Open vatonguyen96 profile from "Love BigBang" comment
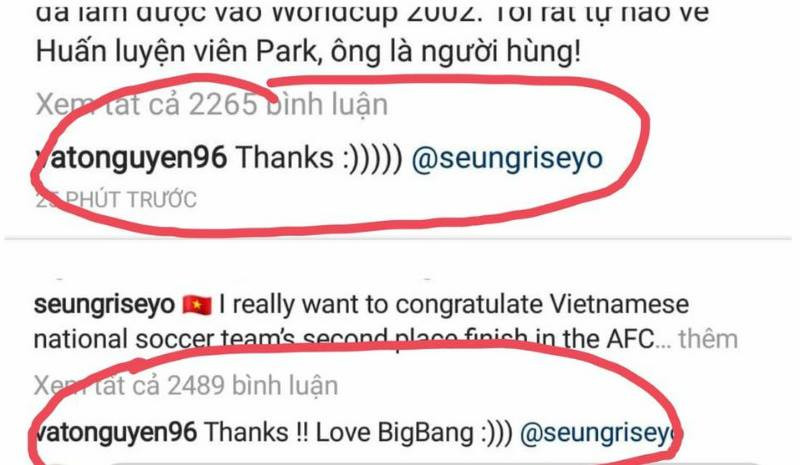This screenshot has height=465, width=800. pos(115,432)
